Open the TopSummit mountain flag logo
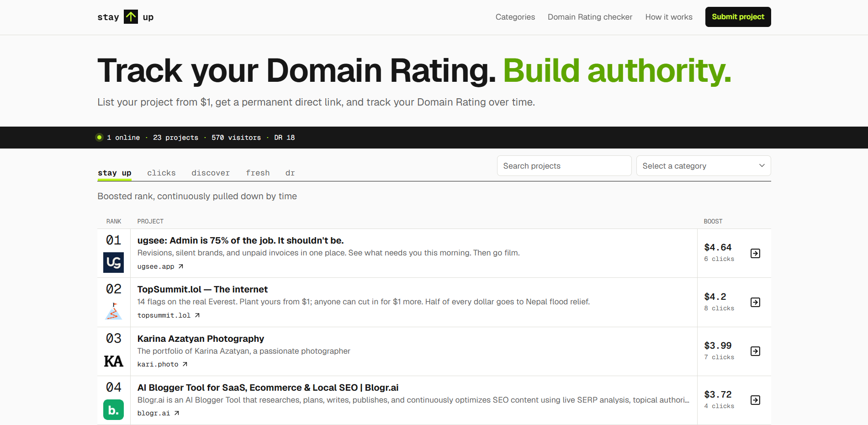 [x=113, y=311]
